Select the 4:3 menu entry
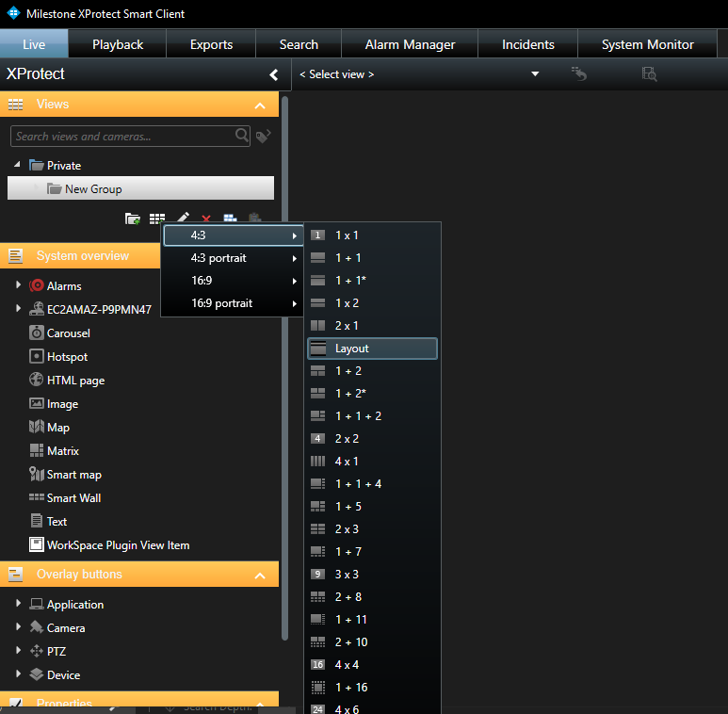Image resolution: width=728 pixels, height=714 pixels. point(233,235)
